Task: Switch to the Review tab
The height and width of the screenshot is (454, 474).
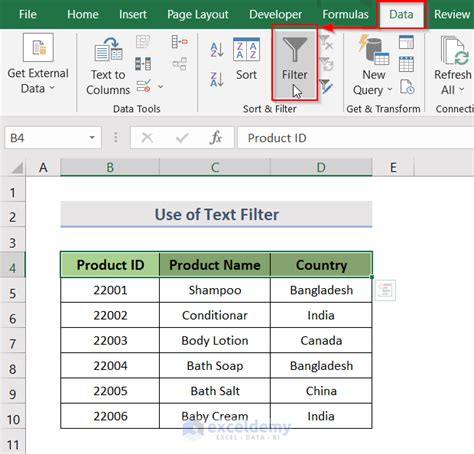Action: 452,14
